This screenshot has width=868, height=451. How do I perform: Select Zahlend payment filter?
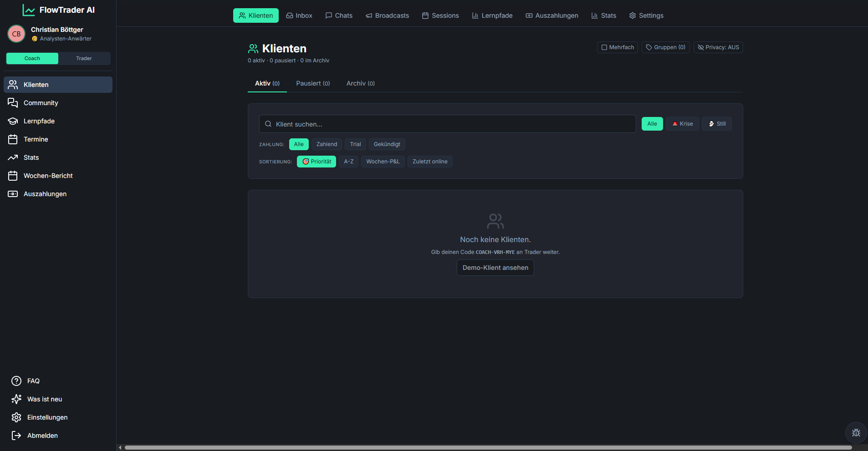click(327, 144)
